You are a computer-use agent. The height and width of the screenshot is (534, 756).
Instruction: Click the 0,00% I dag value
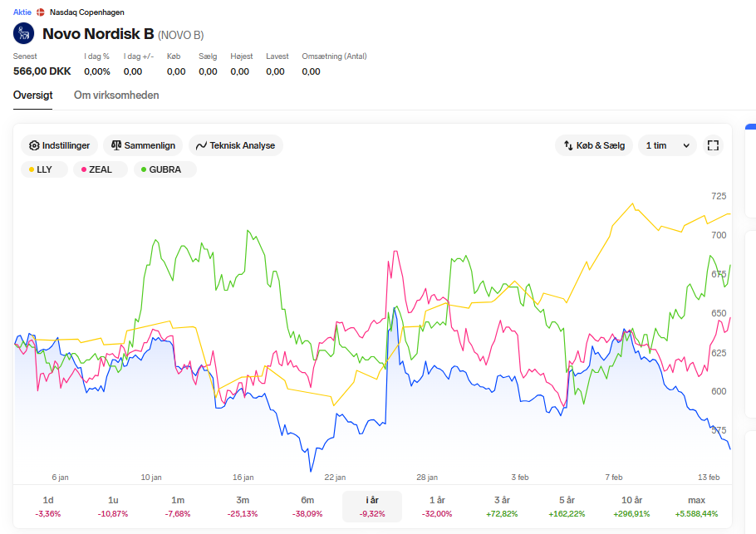pos(97,71)
